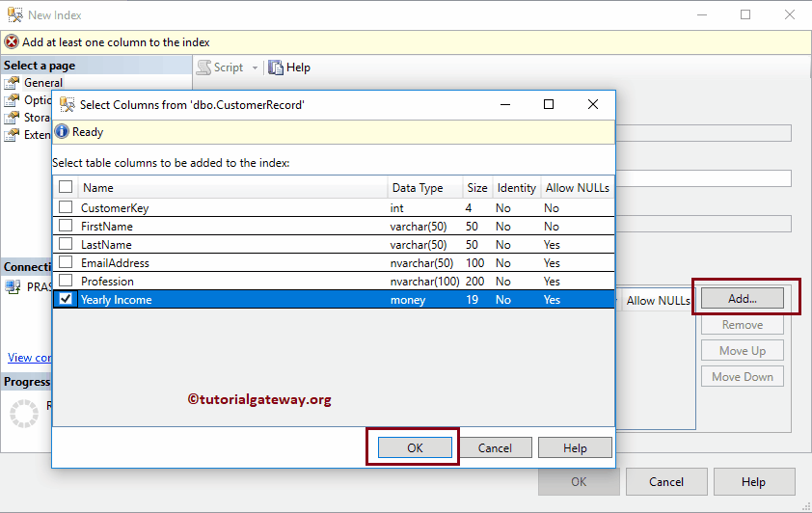Cancel the Select Columns dialog
Viewport: 812px width, 513px height.
(495, 447)
